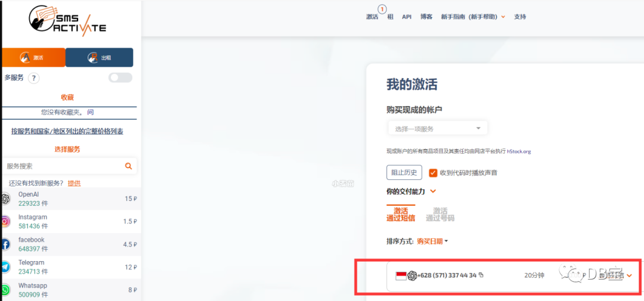Focus the 服务搜索 input field
The width and height of the screenshot is (644, 301).
click(65, 166)
